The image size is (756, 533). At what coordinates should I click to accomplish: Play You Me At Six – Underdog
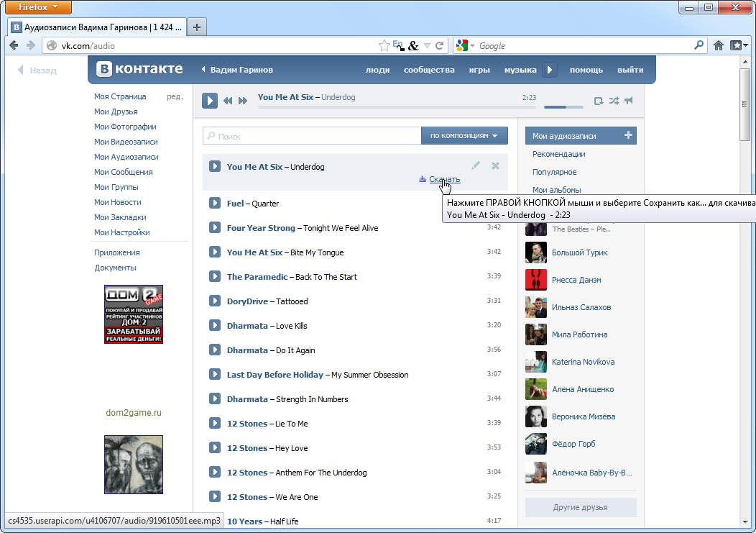pos(215,166)
